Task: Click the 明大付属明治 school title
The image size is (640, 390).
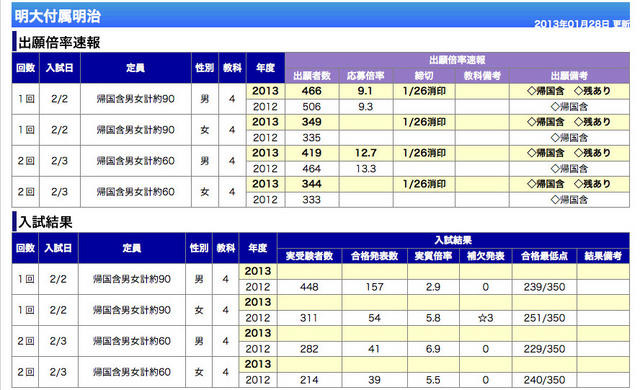Action: click(x=58, y=16)
